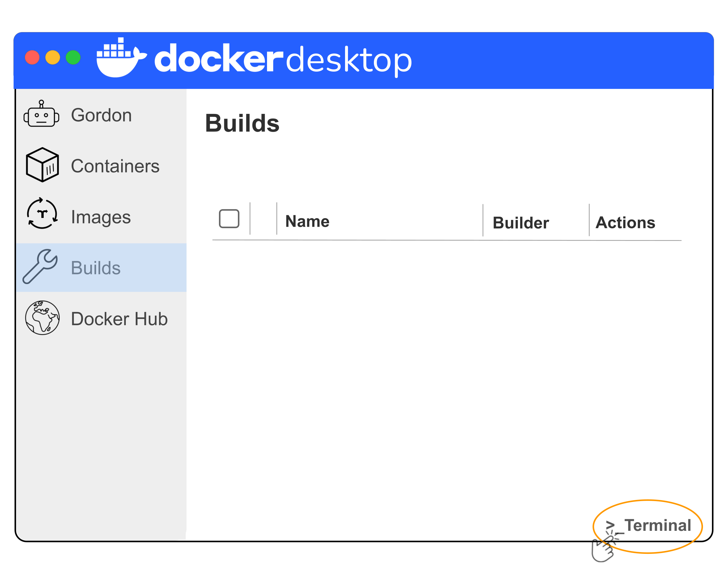Click the Builds wrench icon
The width and height of the screenshot is (728, 569).
(40, 267)
